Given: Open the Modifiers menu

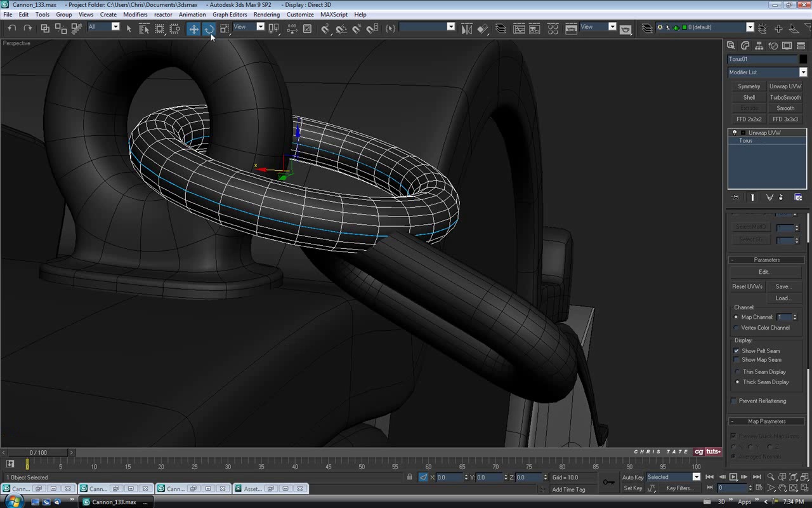Looking at the screenshot, I should point(135,15).
